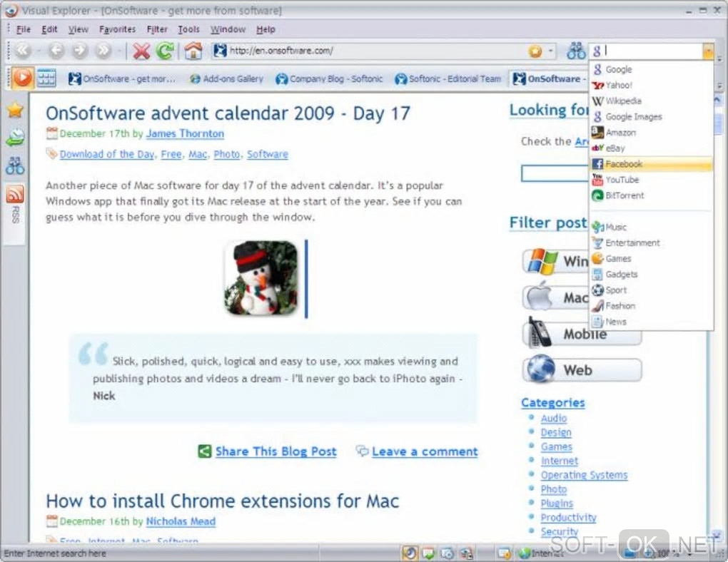This screenshot has width=728, height=562.
Task: Click into the toolbar search box
Action: click(653, 51)
